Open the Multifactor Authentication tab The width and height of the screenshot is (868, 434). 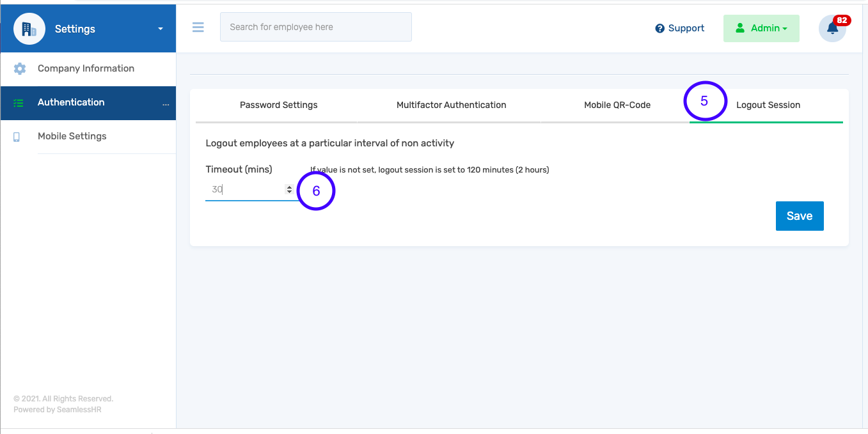(x=451, y=105)
